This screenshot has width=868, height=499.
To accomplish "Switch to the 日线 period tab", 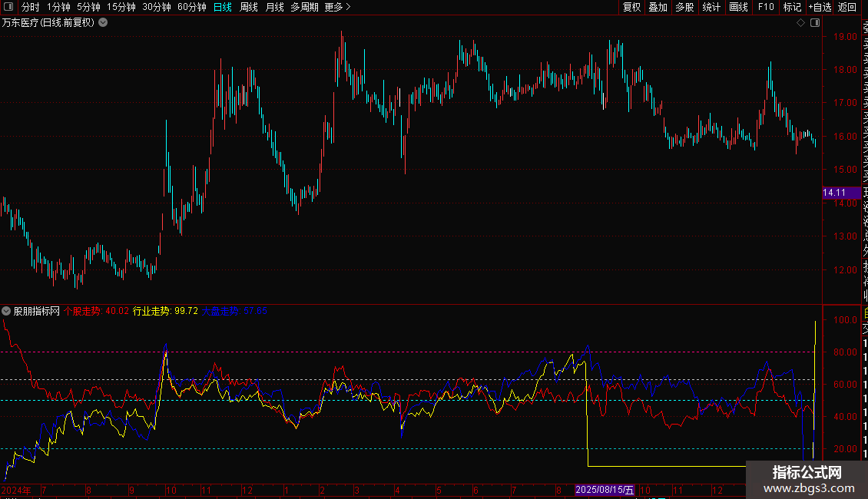I will (x=223, y=7).
